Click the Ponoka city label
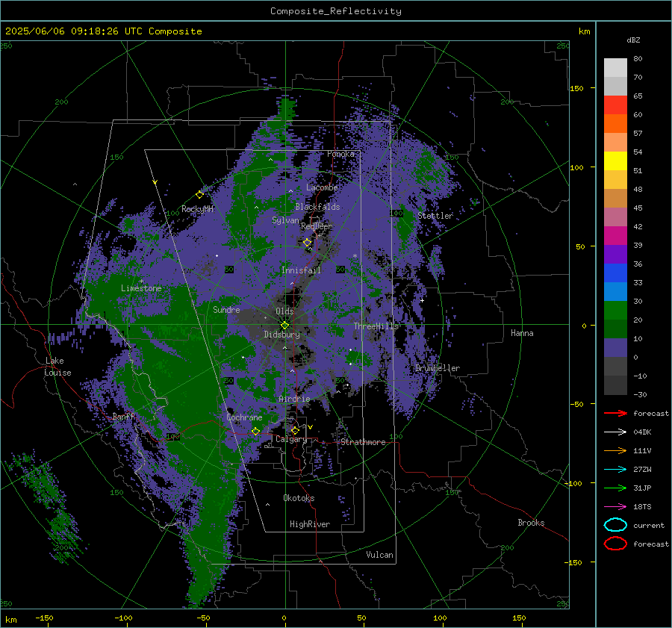This screenshot has width=672, height=628. point(340,154)
